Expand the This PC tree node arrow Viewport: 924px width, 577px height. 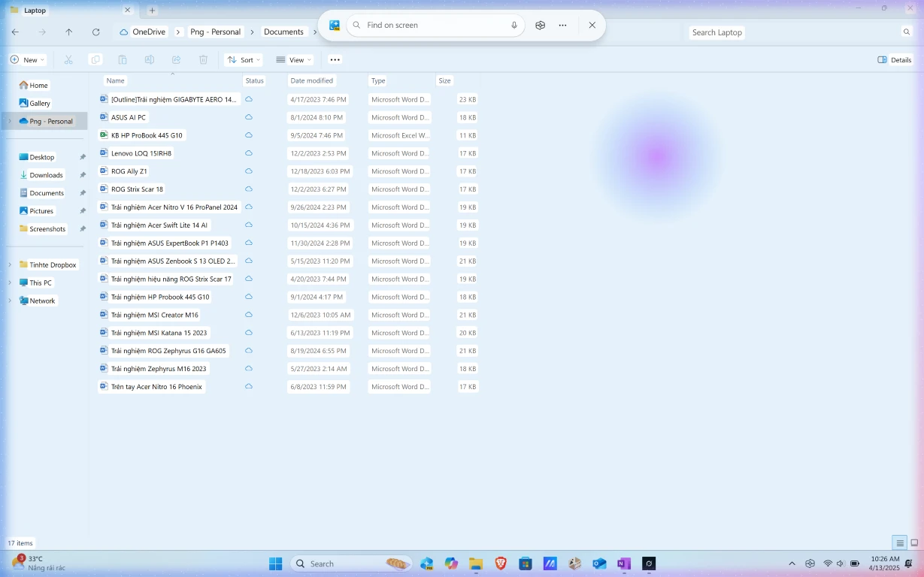coord(9,282)
